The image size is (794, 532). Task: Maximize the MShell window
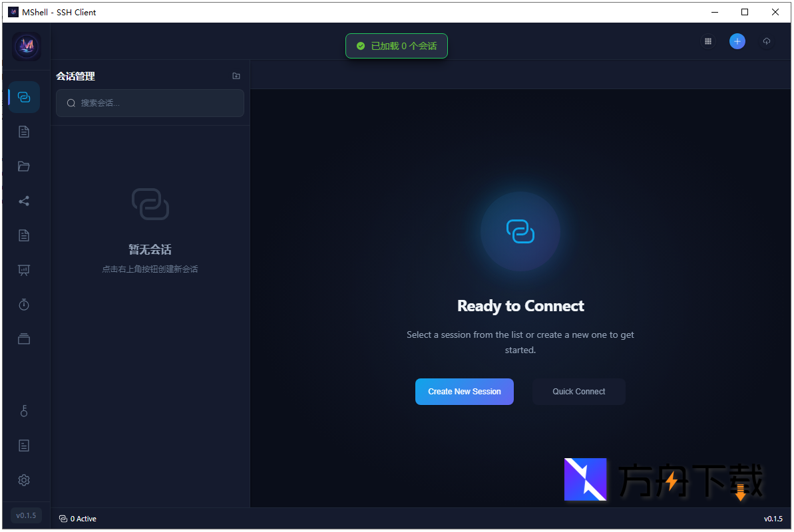point(745,12)
